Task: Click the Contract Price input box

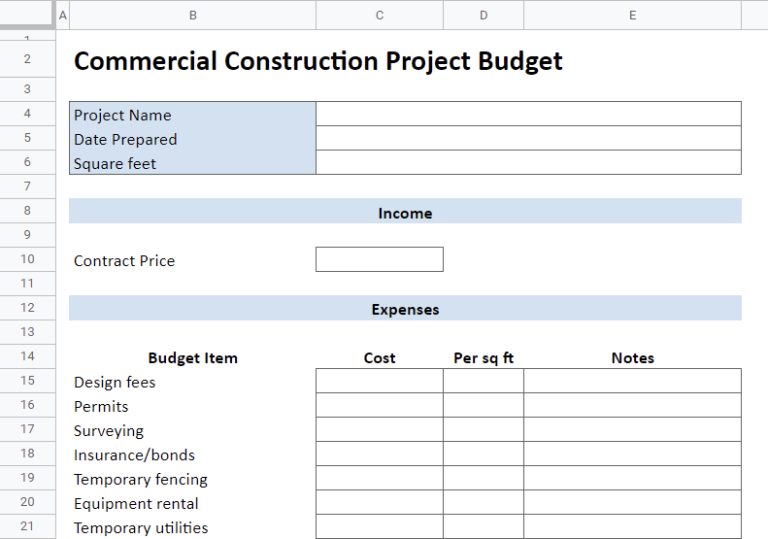Action: pyautogui.click(x=379, y=260)
